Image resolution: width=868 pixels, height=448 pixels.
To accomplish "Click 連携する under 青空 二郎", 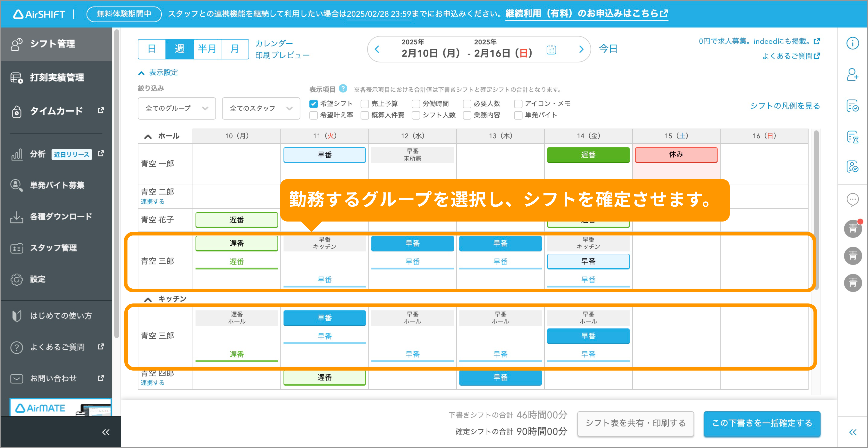I will pos(152,202).
